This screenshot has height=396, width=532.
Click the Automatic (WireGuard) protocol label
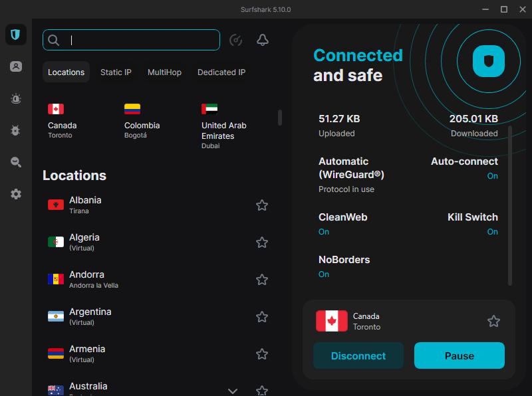351,168
